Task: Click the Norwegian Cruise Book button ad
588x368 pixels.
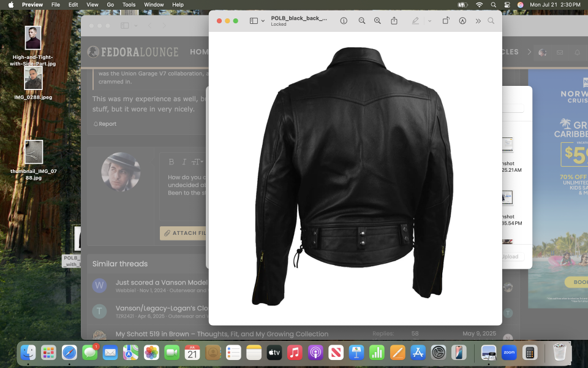Action: [577, 282]
